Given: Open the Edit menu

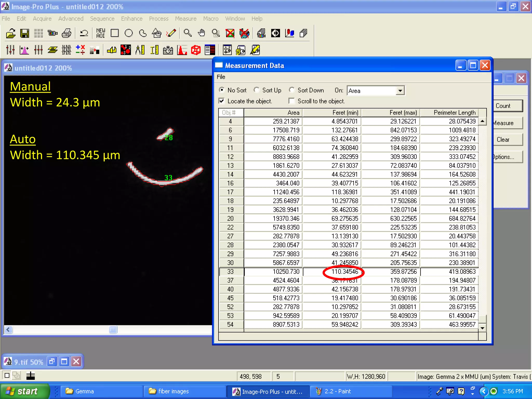Looking at the screenshot, I should [21, 19].
